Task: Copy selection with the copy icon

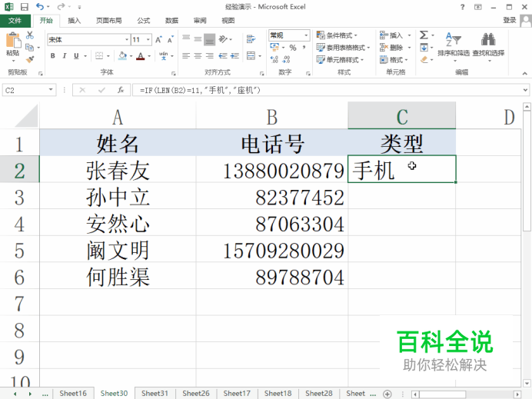Action: 30,48
